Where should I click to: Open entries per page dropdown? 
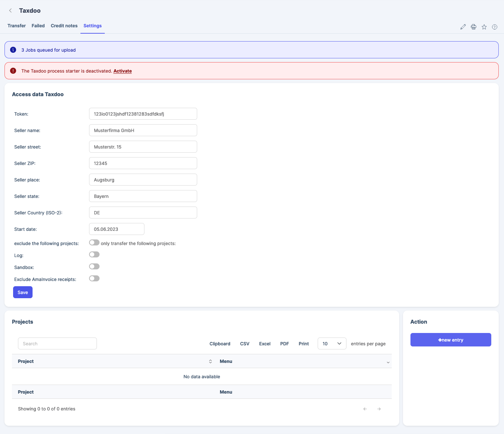click(332, 344)
